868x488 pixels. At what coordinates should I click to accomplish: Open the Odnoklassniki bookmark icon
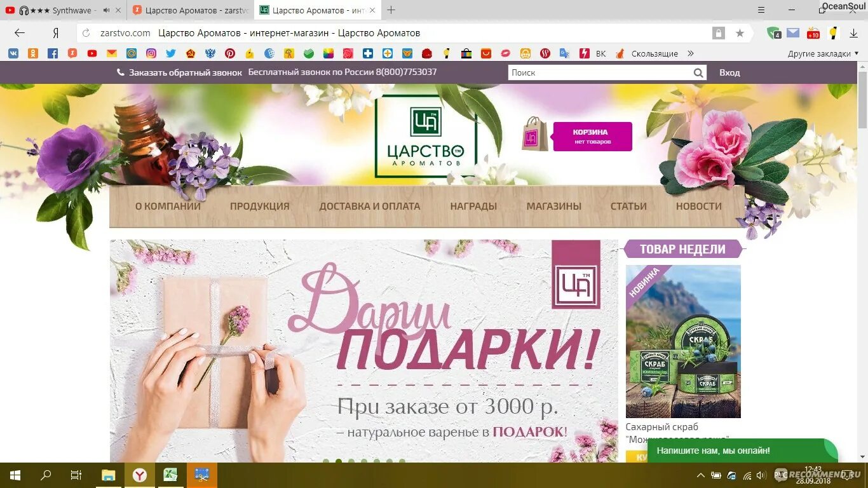coord(32,53)
